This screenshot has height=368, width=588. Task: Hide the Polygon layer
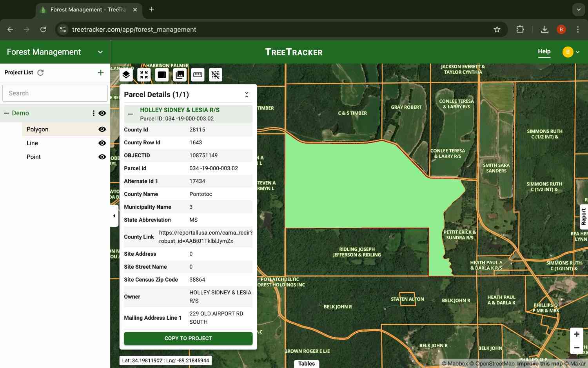tap(102, 129)
